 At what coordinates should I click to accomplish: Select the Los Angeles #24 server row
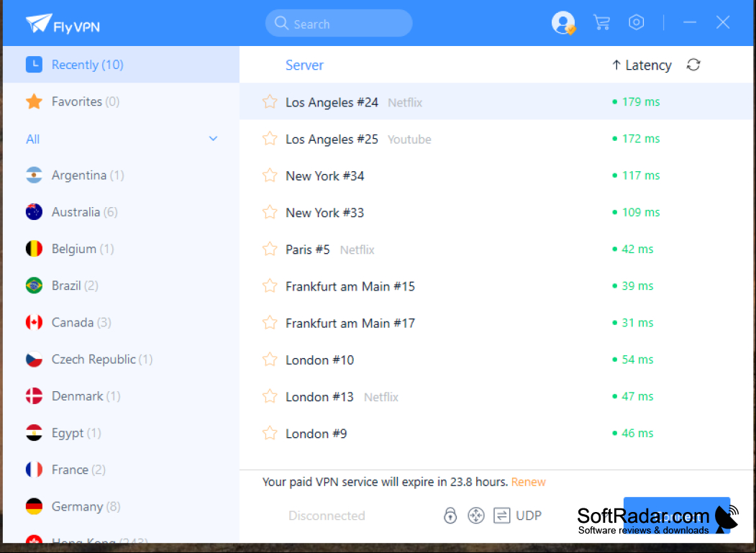pos(496,101)
